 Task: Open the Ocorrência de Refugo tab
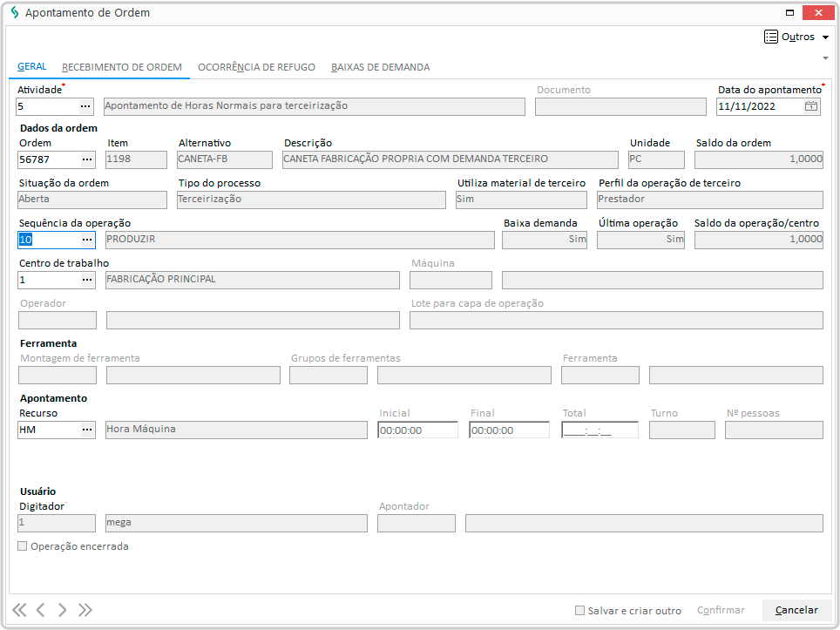(x=256, y=67)
